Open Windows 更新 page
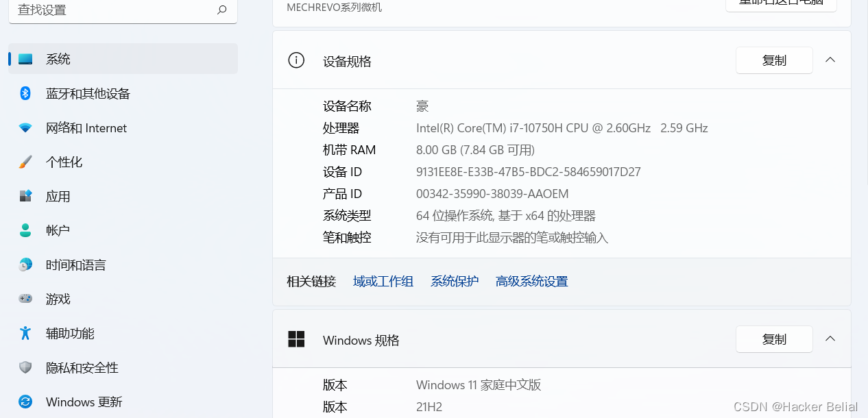 [x=123, y=402]
